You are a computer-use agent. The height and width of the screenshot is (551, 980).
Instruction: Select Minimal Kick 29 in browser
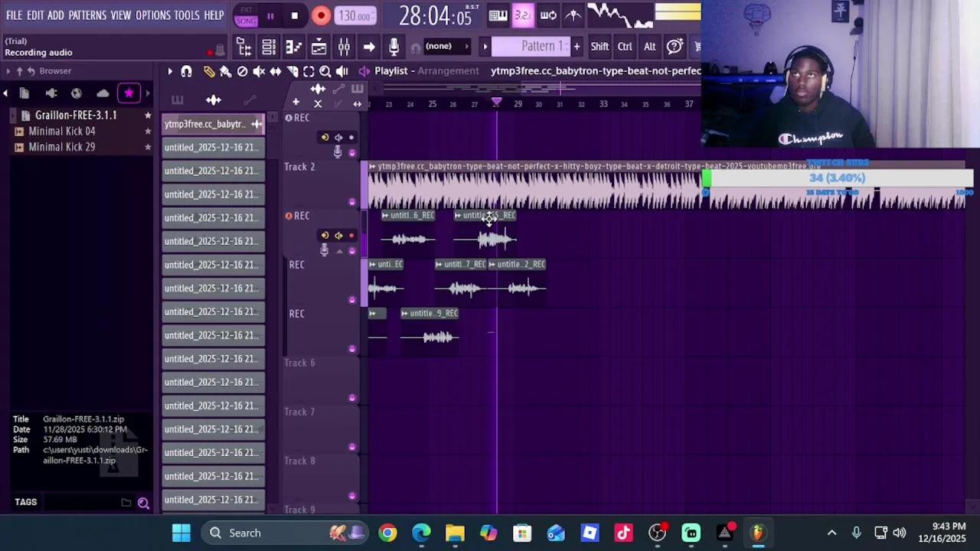point(62,147)
